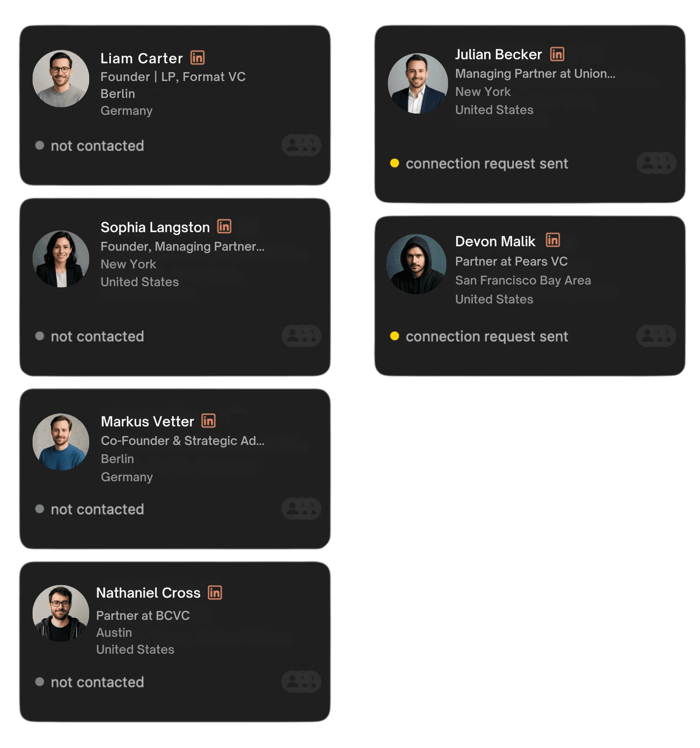
Task: Click Liam Carter's profile photo
Action: point(61,79)
